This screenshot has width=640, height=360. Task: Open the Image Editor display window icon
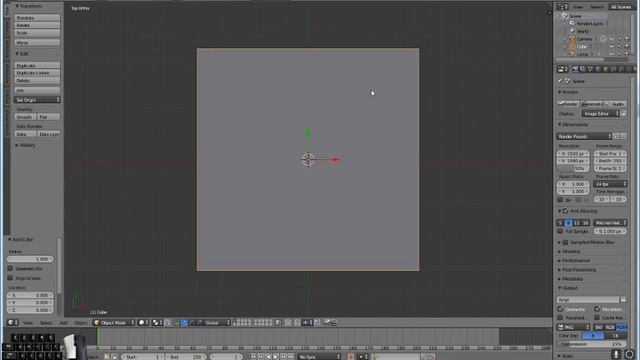624,113
